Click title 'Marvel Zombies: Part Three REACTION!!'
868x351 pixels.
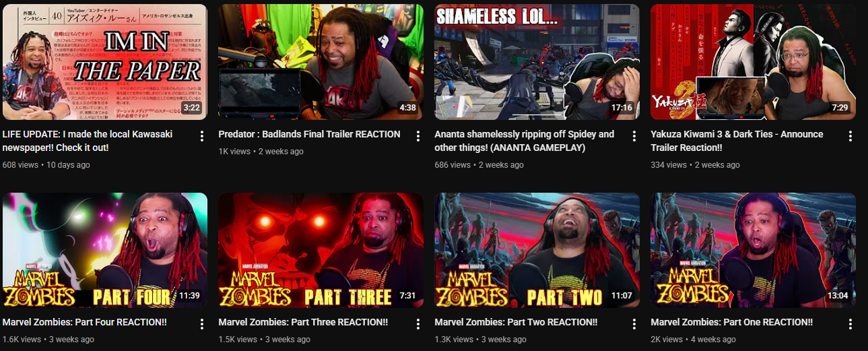click(x=303, y=323)
